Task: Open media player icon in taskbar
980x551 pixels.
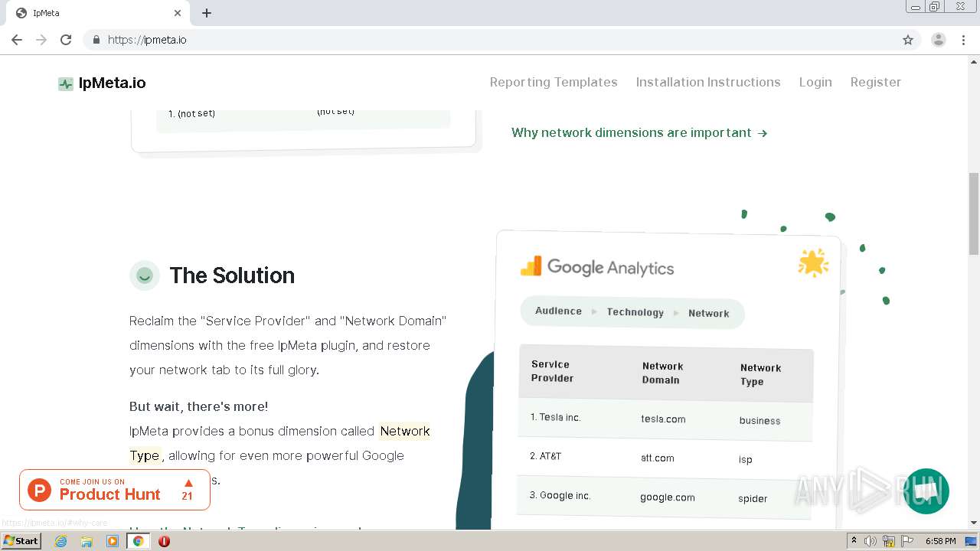Action: tap(113, 541)
